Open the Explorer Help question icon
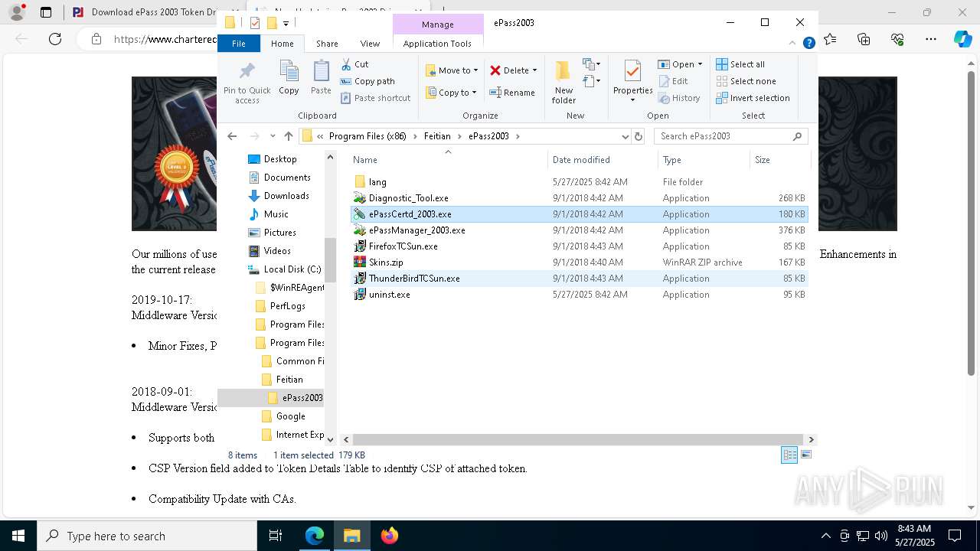980x551 pixels. click(x=808, y=44)
